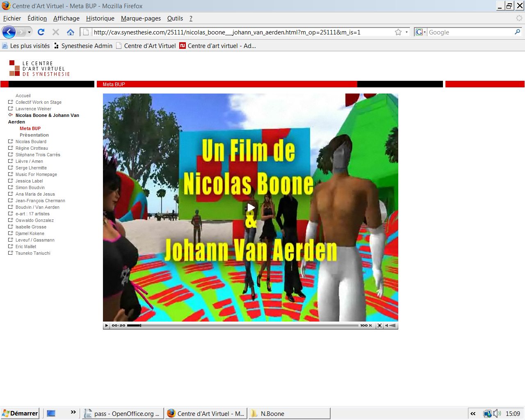The image size is (525, 420).
Task: Open the Affichage menu
Action: point(66,18)
